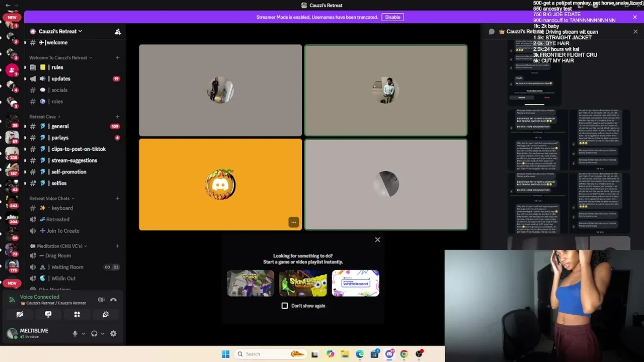
Task: Open the rules channel
Action: [x=74, y=67]
